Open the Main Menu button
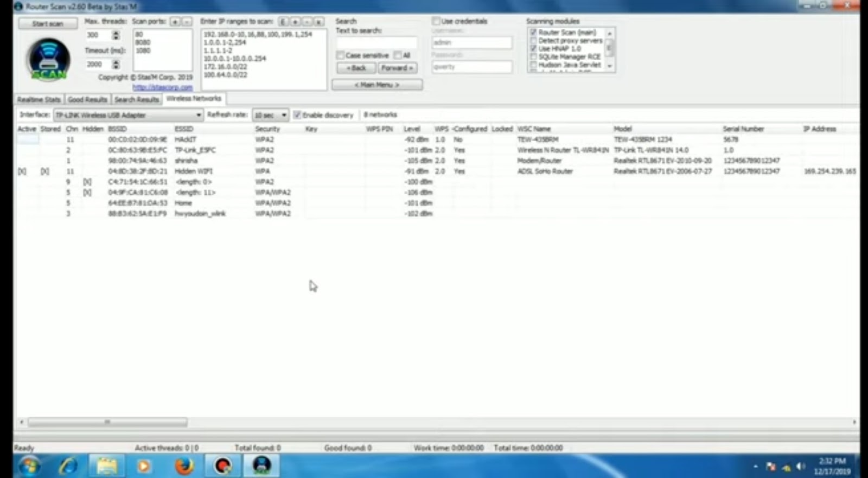This screenshot has height=478, width=868. pos(377,85)
